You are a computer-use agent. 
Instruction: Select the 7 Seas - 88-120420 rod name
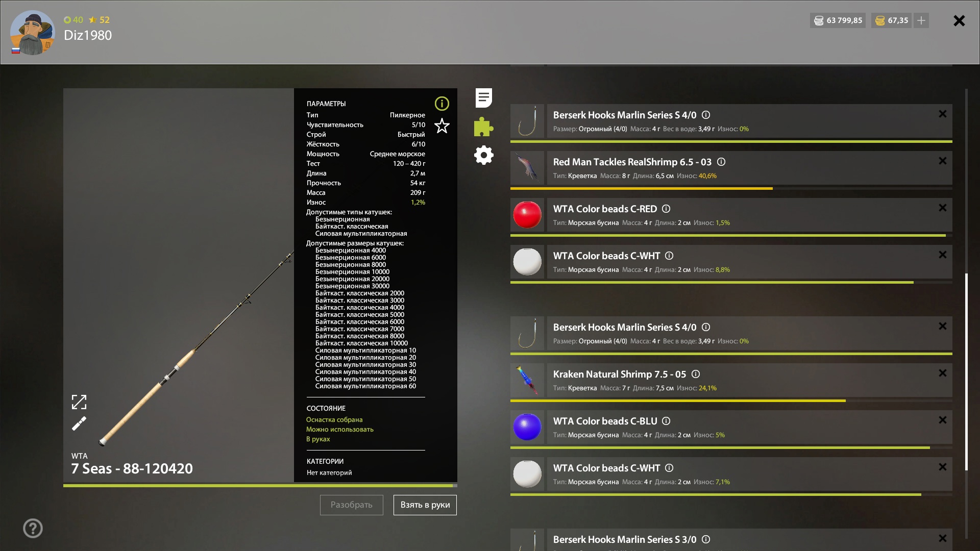132,468
